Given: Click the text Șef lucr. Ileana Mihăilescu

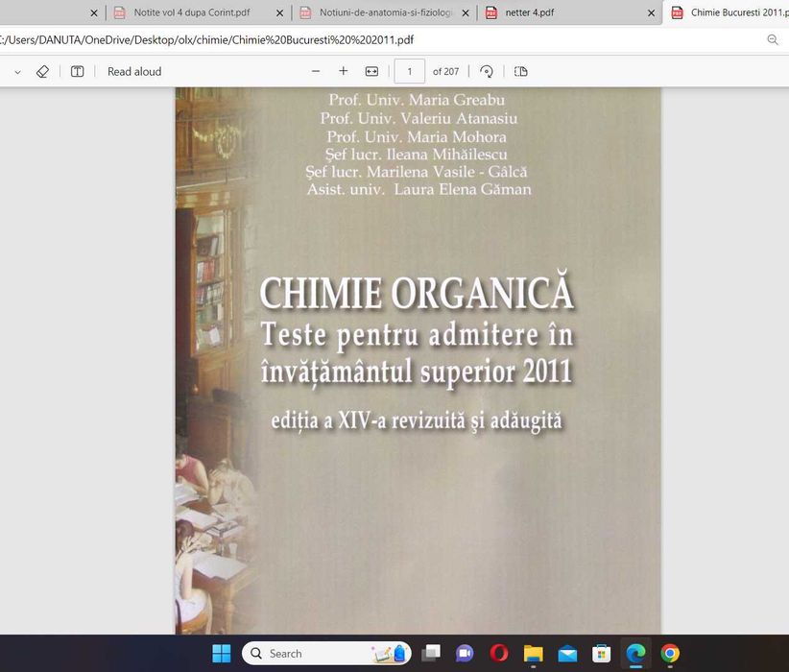Looking at the screenshot, I should (417, 154).
